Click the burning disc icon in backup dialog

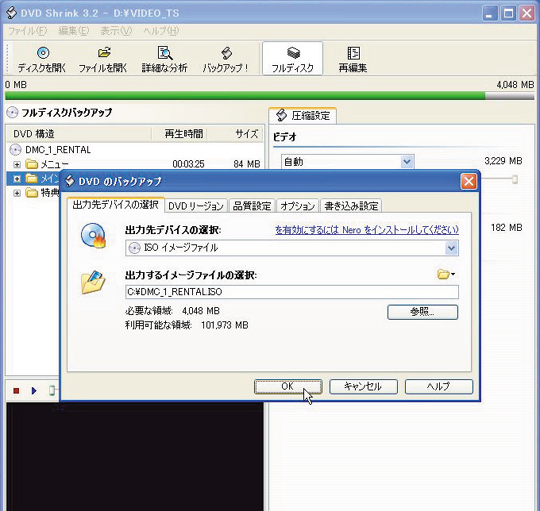pyautogui.click(x=93, y=236)
